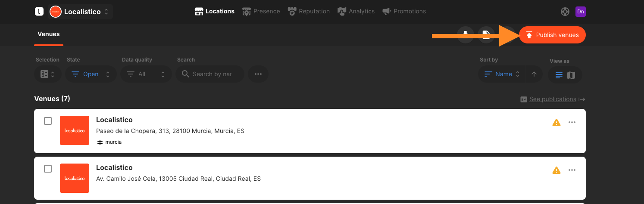The height and width of the screenshot is (204, 644).
Task: Open the Analytics menu
Action: pyautogui.click(x=356, y=11)
